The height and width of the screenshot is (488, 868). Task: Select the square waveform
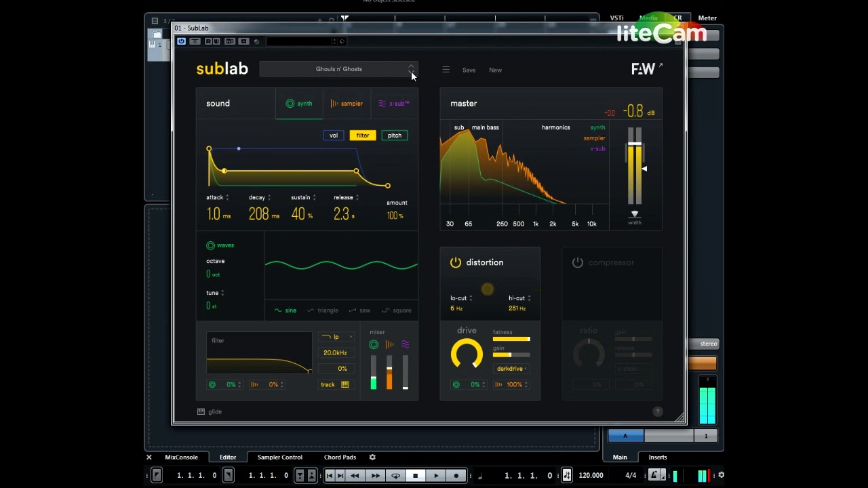point(397,310)
